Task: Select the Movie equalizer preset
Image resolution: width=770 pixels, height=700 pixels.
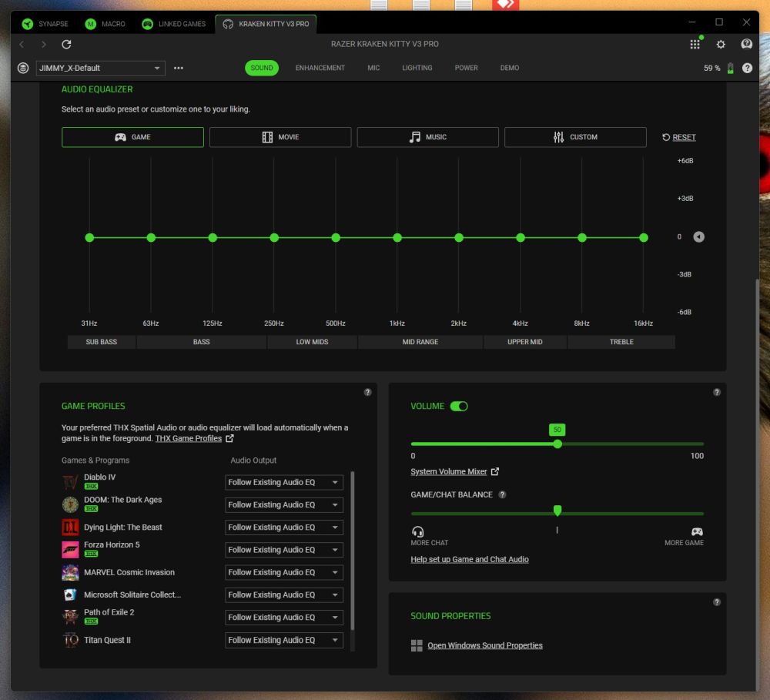Action: click(280, 137)
